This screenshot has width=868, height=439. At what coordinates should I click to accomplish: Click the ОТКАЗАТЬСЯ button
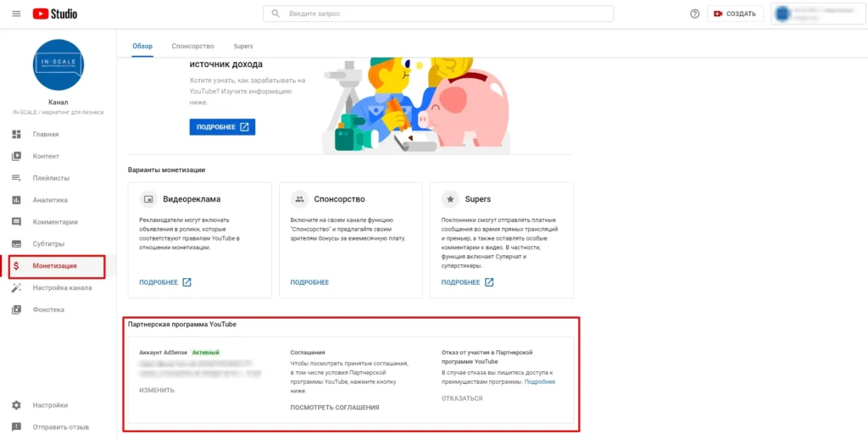click(x=462, y=398)
